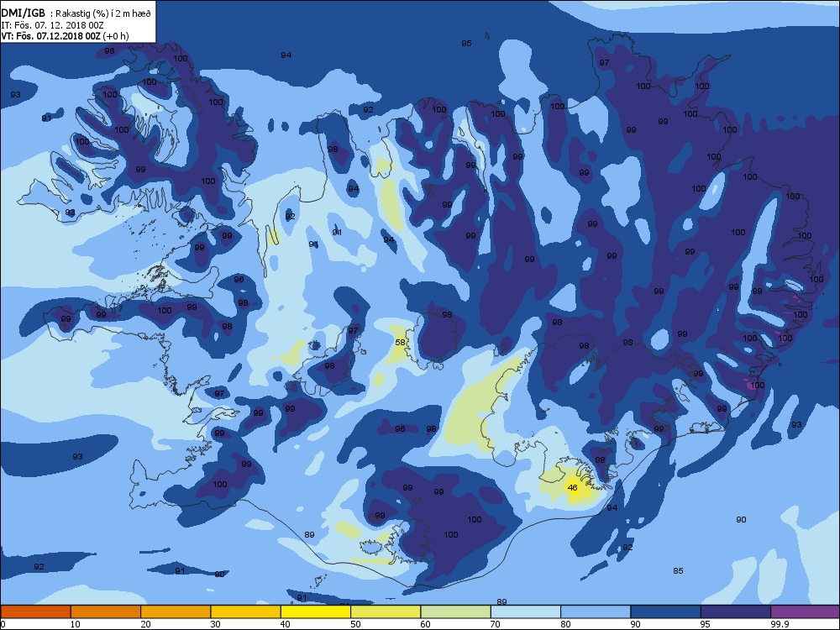Click the "85" humidity value over the sea
This screenshot has height=630, width=840.
tap(678, 570)
